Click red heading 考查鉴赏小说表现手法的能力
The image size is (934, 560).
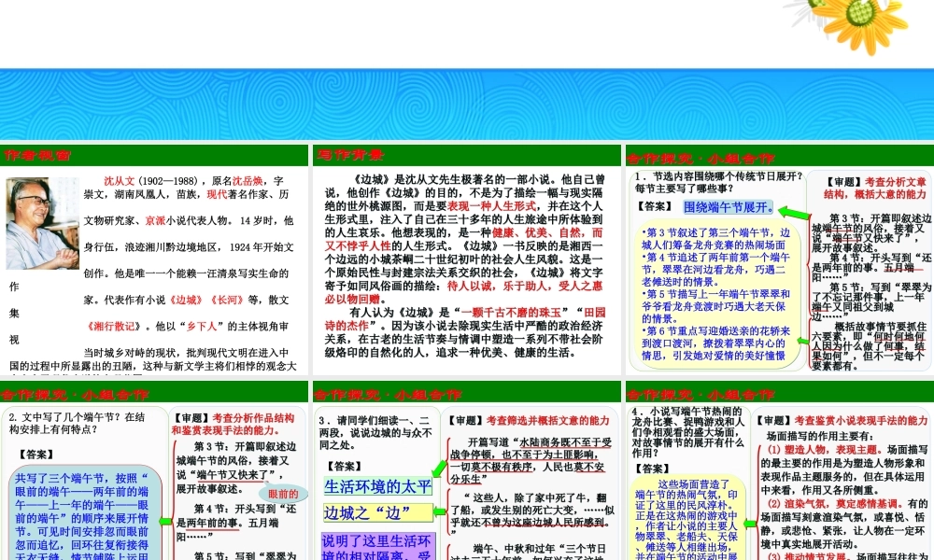(x=861, y=421)
